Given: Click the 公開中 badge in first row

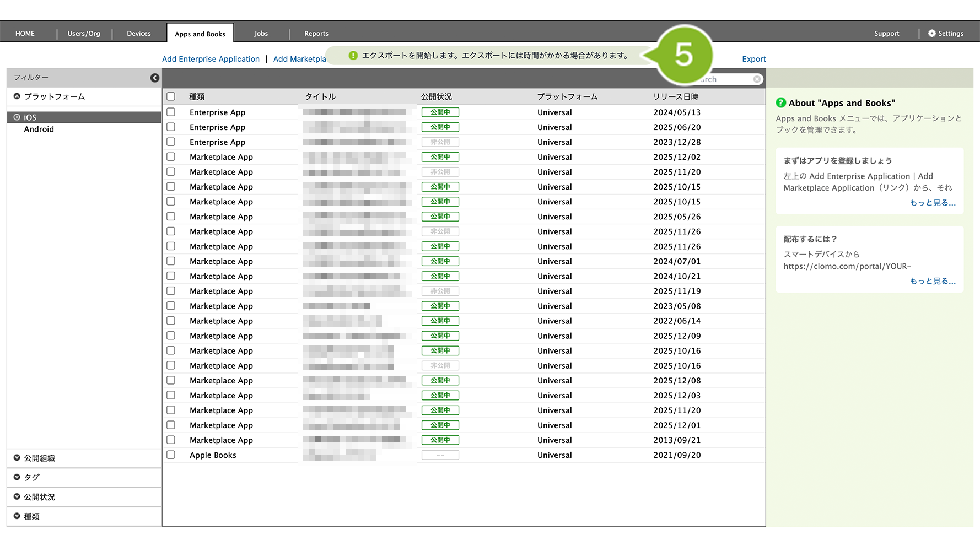Looking at the screenshot, I should (440, 112).
